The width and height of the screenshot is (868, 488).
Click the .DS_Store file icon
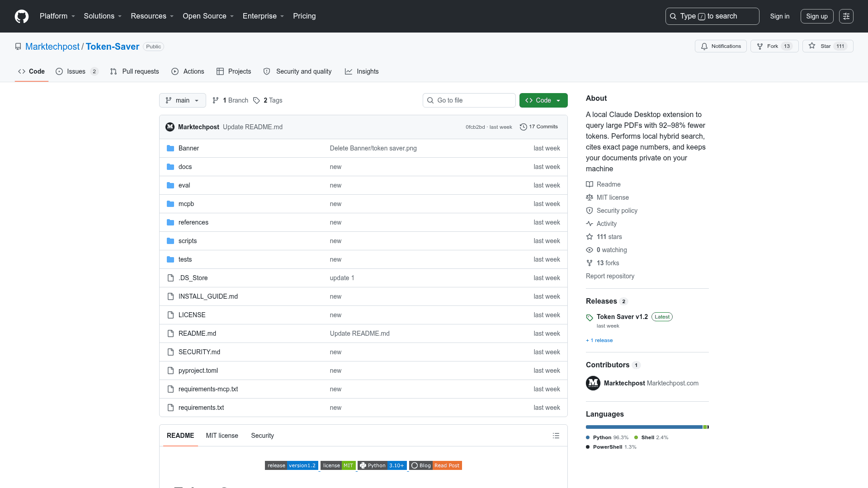point(170,278)
